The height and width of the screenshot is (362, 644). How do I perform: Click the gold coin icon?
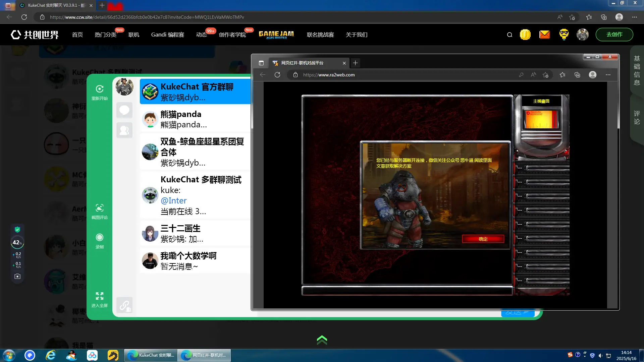click(525, 35)
